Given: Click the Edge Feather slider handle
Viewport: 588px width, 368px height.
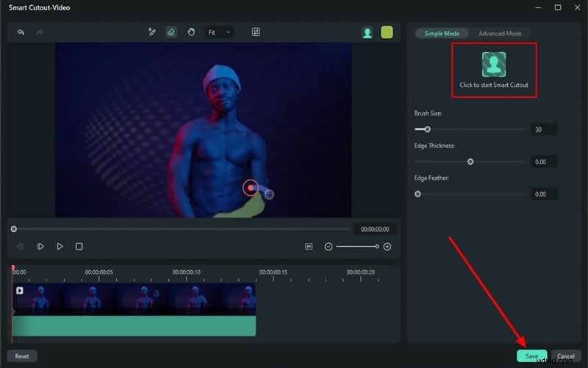Looking at the screenshot, I should (417, 194).
